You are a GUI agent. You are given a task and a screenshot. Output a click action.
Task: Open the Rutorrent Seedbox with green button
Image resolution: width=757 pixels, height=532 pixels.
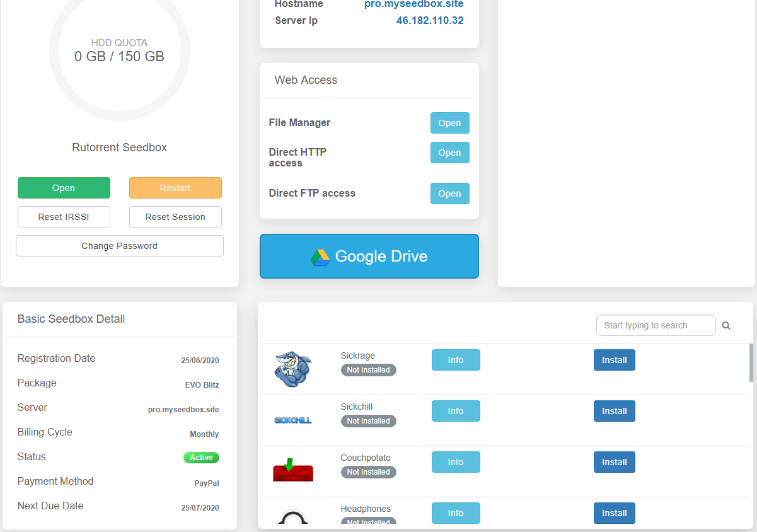click(64, 188)
